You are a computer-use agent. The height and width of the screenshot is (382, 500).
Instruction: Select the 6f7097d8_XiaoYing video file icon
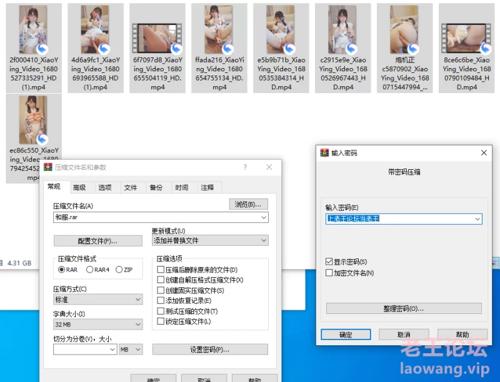[x=157, y=38]
